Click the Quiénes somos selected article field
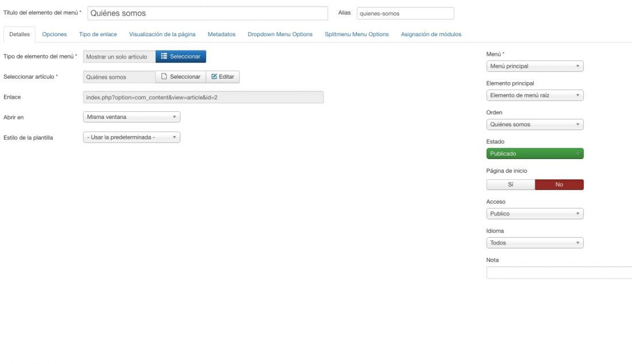 [120, 77]
